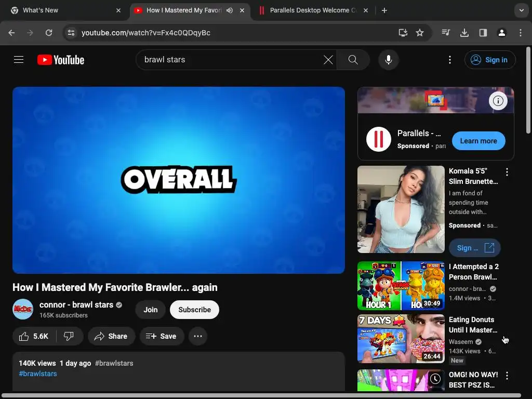
Task: Save the video to a playlist
Action: pos(162,336)
